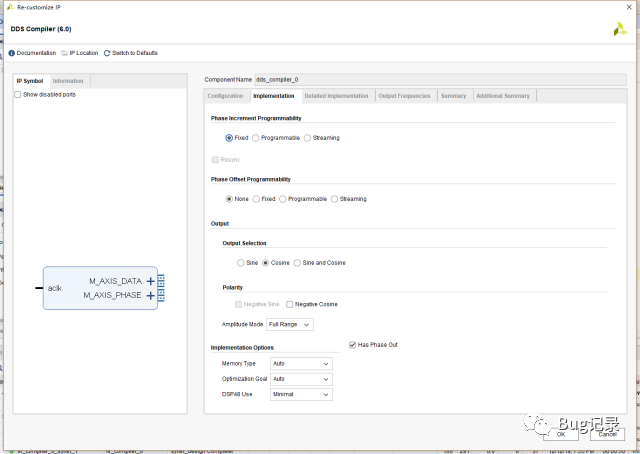Screen dimensions: 640x454
Task: Click the Xilinx logo in the header
Action: pos(620,29)
